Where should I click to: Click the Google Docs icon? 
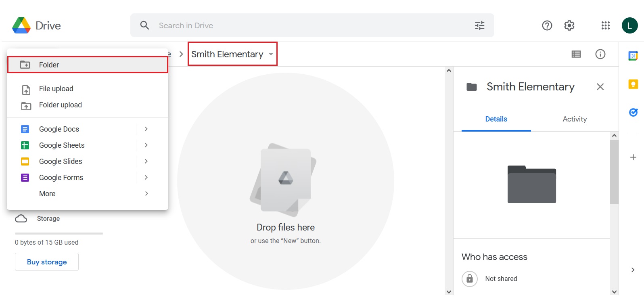click(25, 129)
